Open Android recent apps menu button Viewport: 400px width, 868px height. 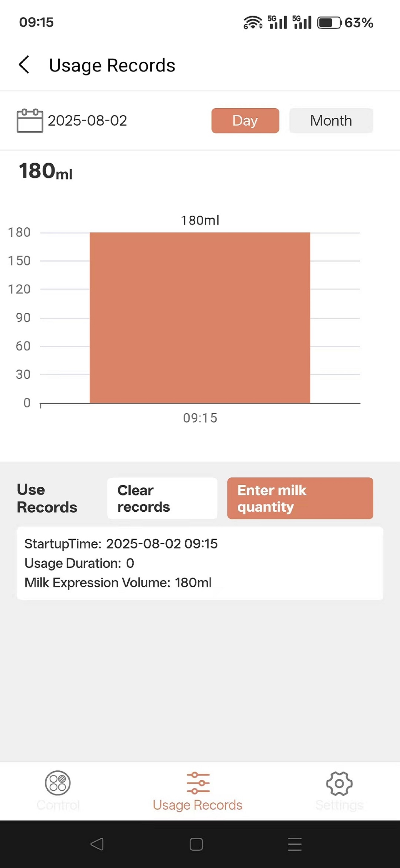(295, 844)
